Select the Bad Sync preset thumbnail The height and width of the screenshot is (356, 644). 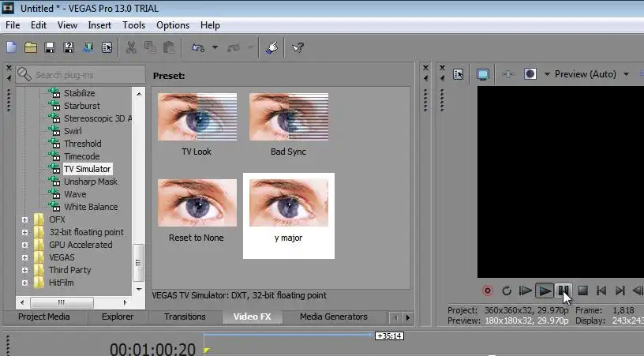click(x=289, y=117)
